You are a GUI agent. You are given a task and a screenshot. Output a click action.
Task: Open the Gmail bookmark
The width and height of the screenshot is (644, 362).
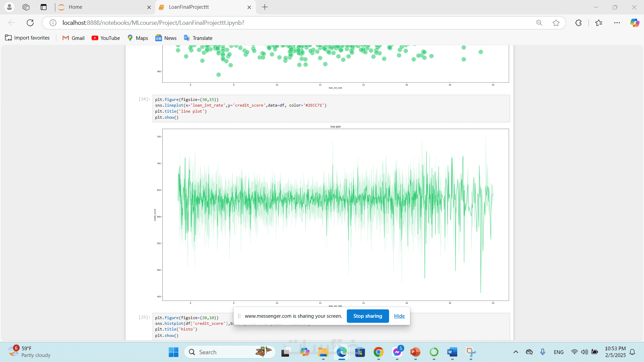click(73, 38)
